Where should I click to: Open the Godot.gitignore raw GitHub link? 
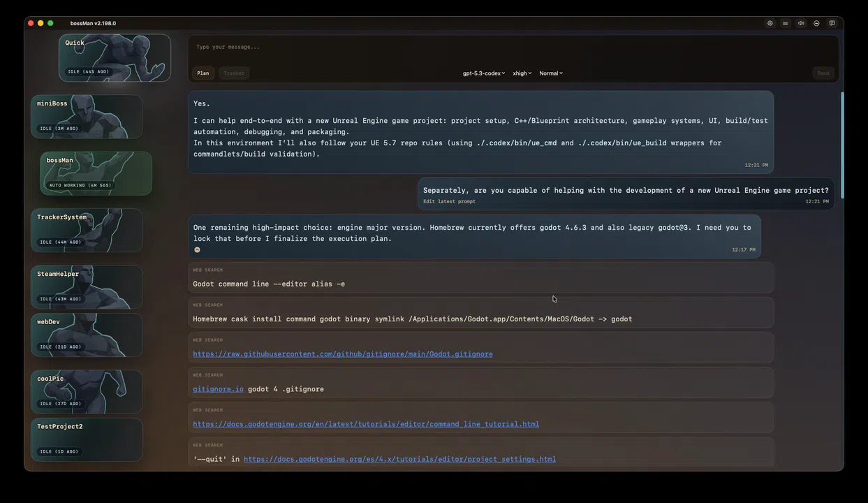click(x=343, y=354)
